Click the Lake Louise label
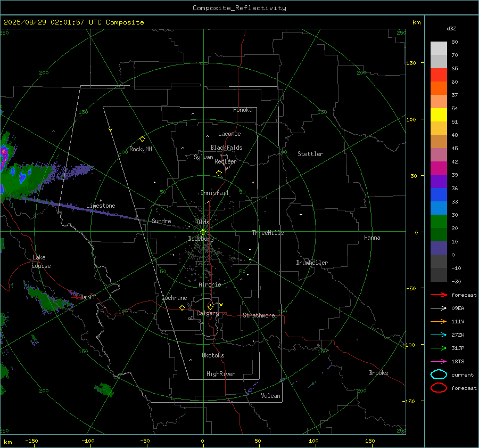Viewport: 479px width, 448px height. 41,262
